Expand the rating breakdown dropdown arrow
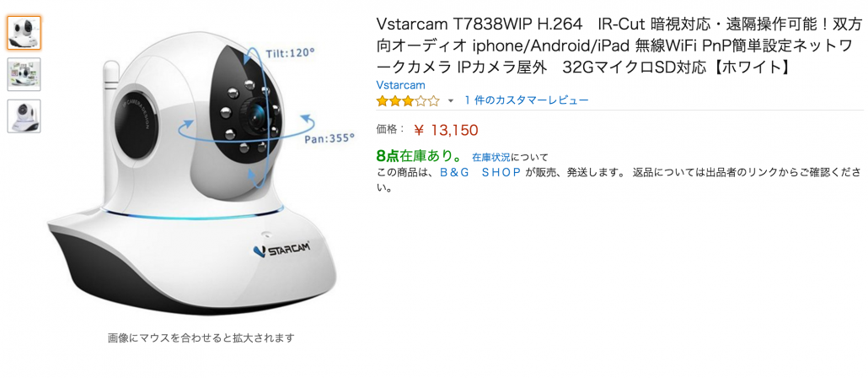 coord(451,101)
